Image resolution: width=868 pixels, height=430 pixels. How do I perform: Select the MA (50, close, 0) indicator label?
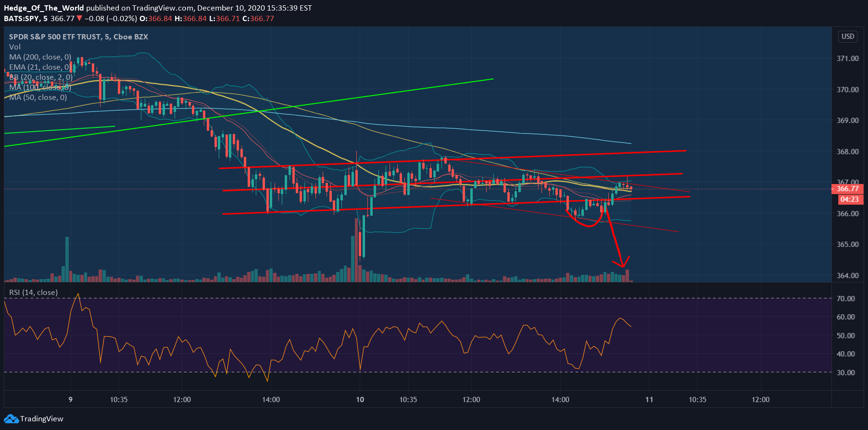coord(38,98)
